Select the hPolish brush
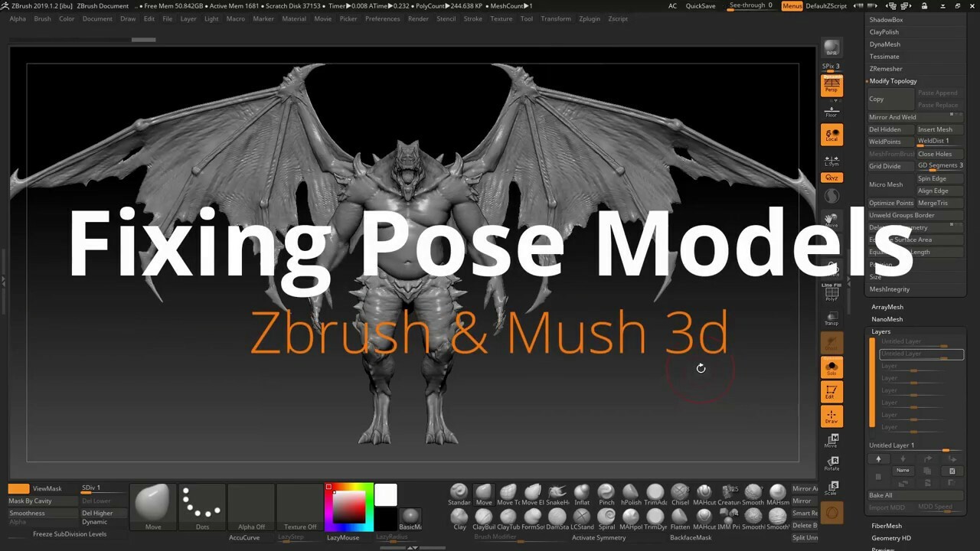 click(630, 494)
